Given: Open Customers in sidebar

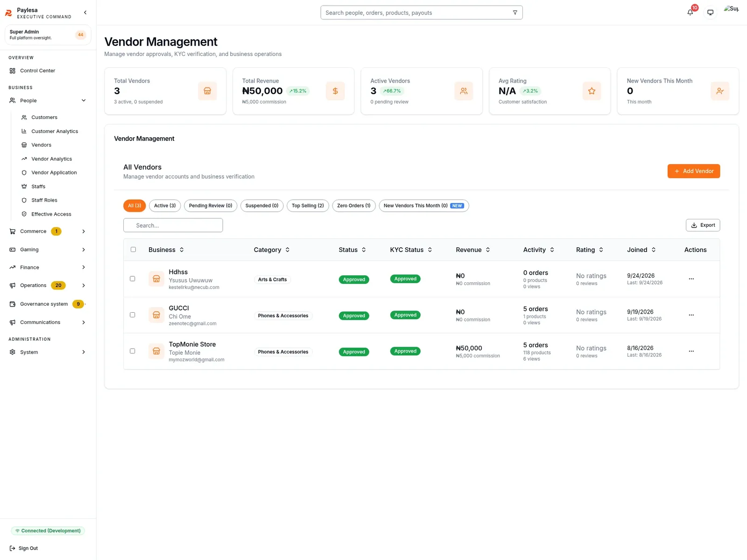Looking at the screenshot, I should [44, 118].
